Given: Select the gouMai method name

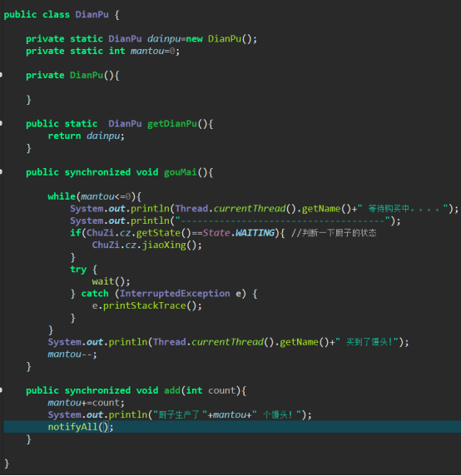Looking at the screenshot, I should (181, 172).
